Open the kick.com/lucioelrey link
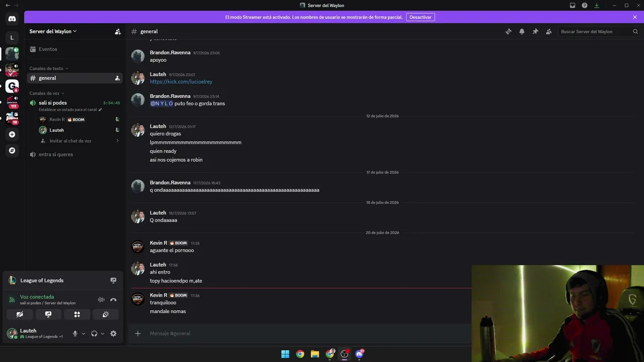644x362 pixels. pos(181,82)
